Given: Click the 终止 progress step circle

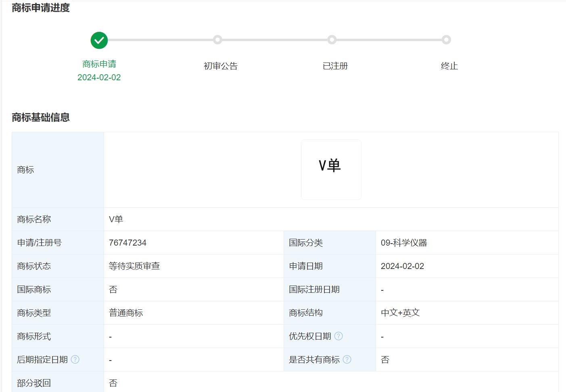Looking at the screenshot, I should 446,40.
